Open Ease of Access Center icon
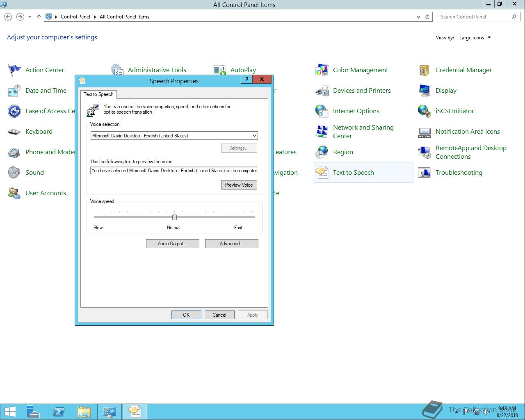The image size is (525, 420). point(14,111)
